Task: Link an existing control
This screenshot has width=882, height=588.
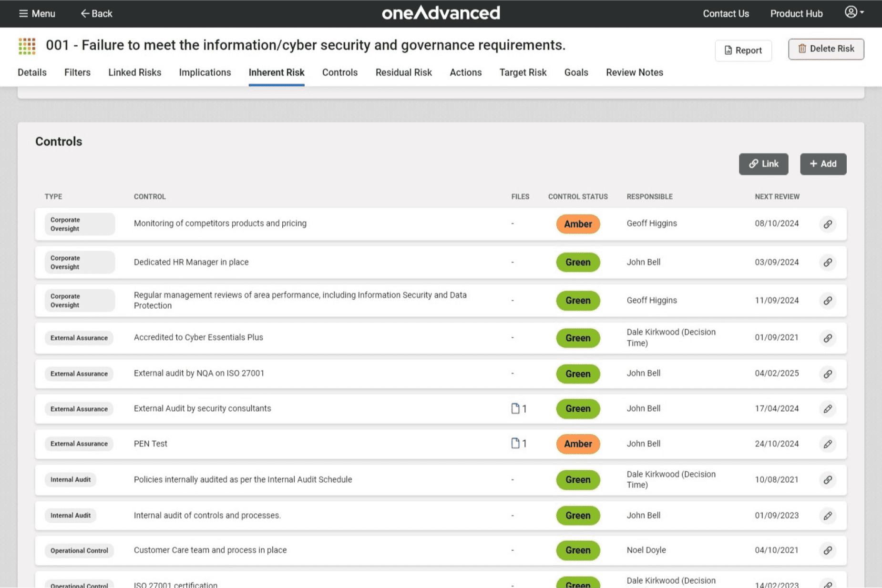Action: pyautogui.click(x=763, y=164)
